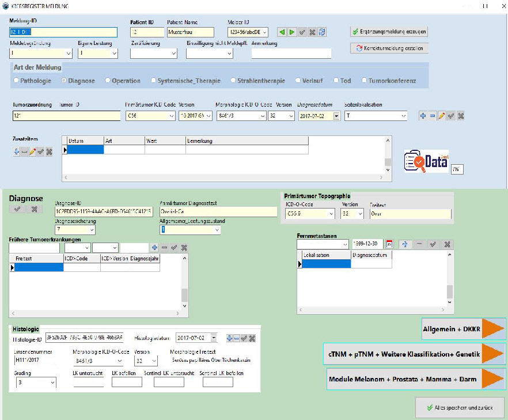Choose Operation as Art der Meldung
The image size is (508, 420).
click(x=108, y=81)
